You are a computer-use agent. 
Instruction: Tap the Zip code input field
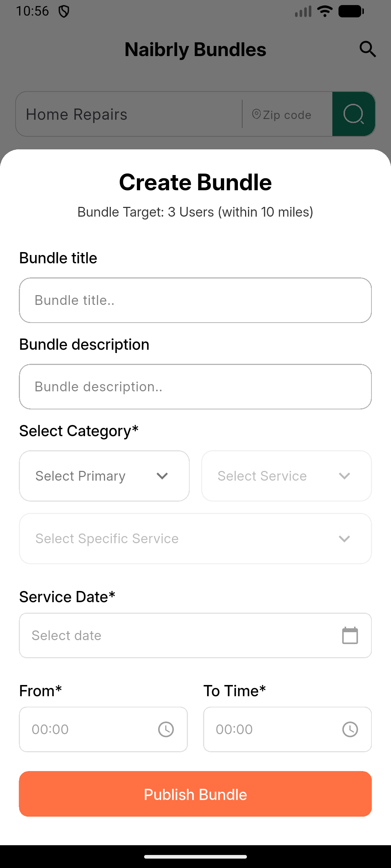tap(290, 115)
